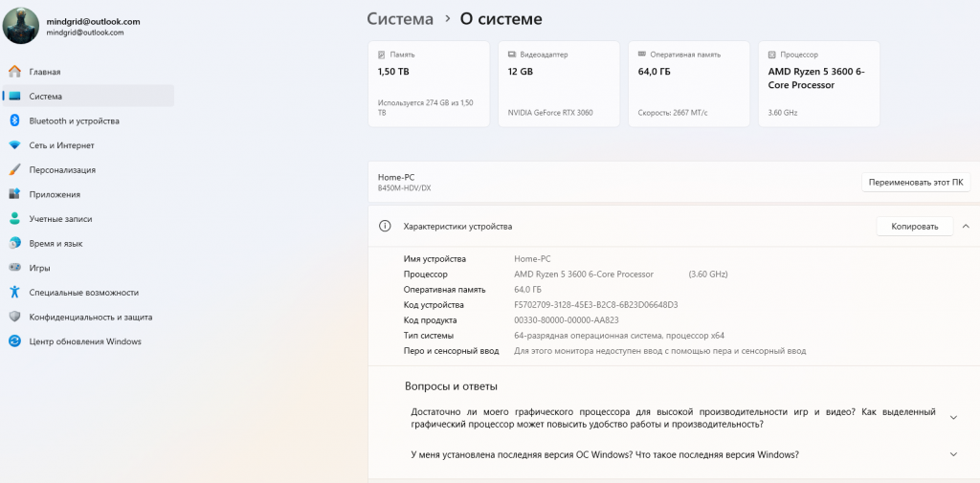Screen dimensions: 980x483
Task: Click the paintbrush icon for Персонализация
Action: click(x=14, y=169)
